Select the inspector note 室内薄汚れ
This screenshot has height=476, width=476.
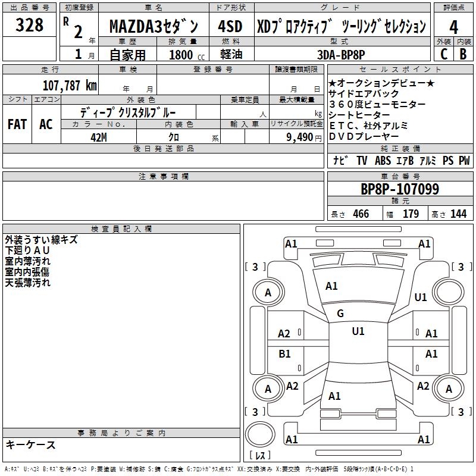(x=27, y=261)
